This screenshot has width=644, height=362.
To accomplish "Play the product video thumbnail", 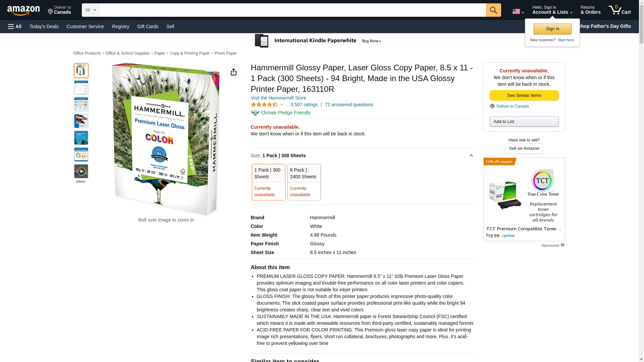I will pyautogui.click(x=81, y=171).
